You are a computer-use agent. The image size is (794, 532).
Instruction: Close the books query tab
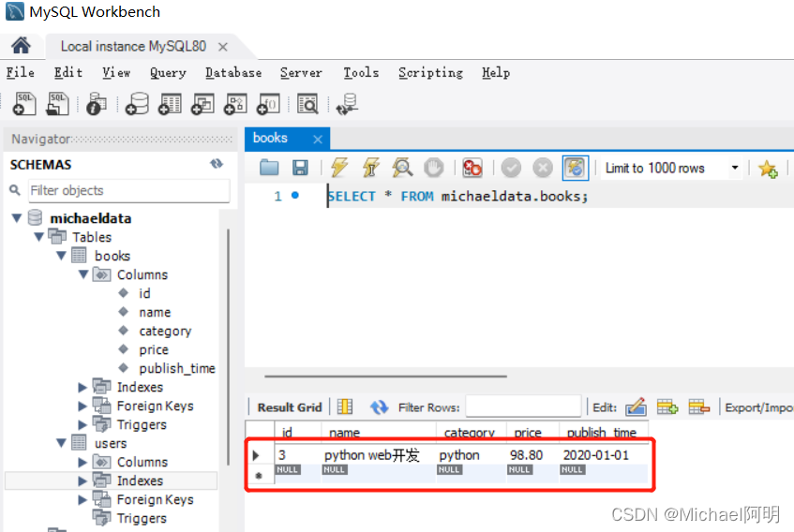coord(318,139)
